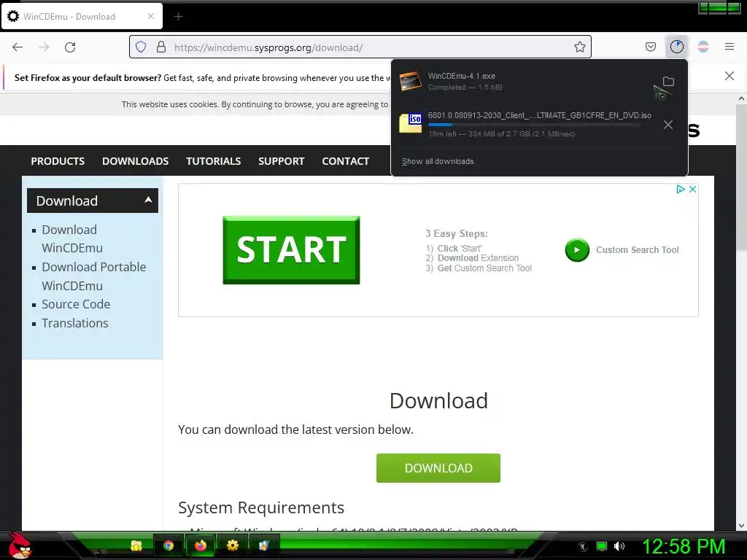
Task: Click the downloading ISO file entry
Action: [527, 124]
